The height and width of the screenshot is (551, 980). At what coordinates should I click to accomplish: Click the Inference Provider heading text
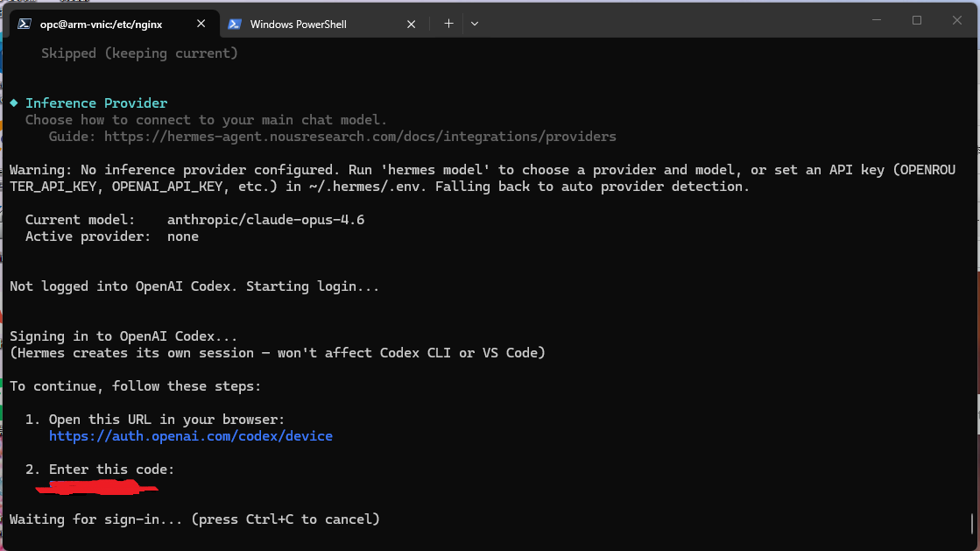96,102
